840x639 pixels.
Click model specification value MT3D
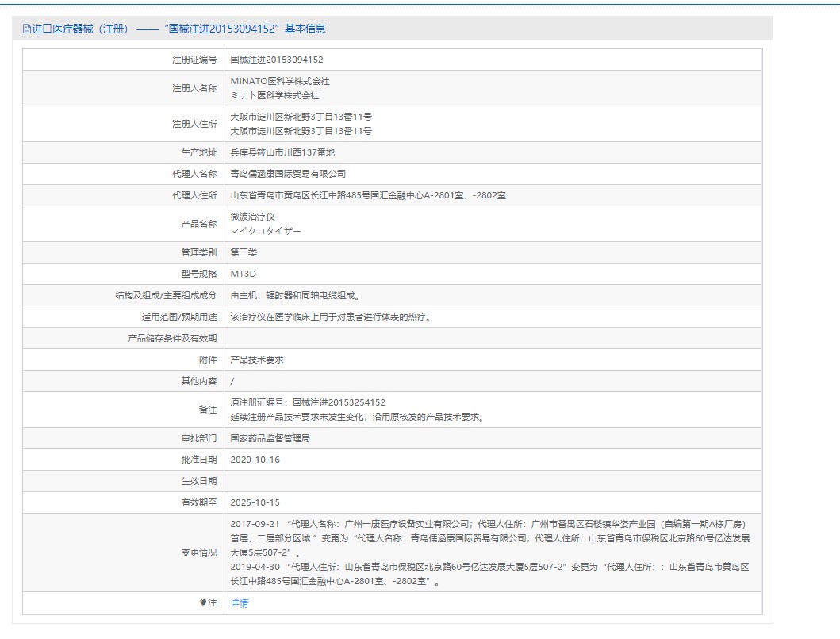click(244, 274)
